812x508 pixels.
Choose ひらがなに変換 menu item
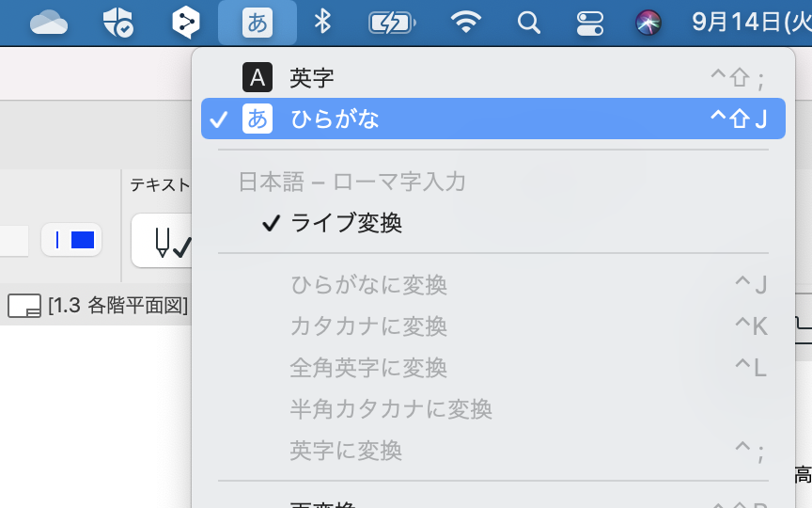pos(493,285)
